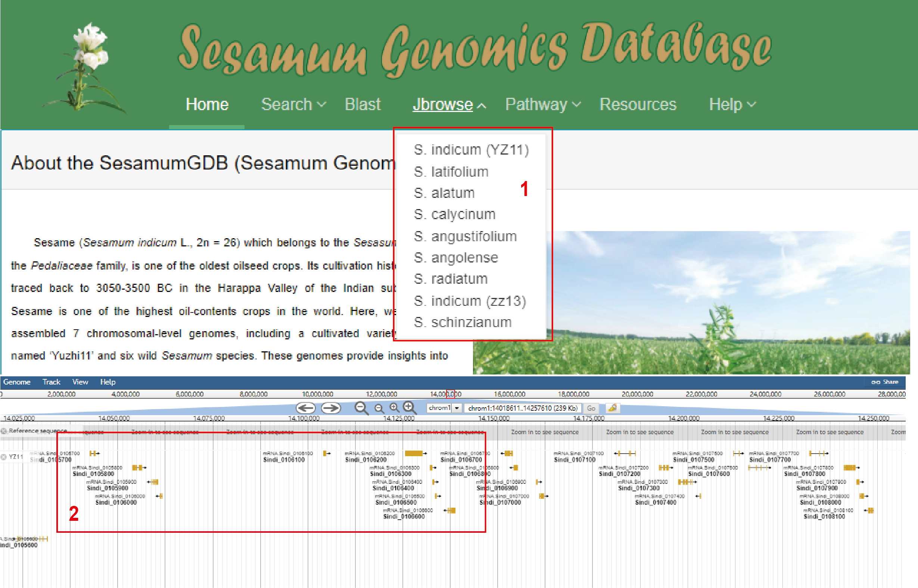
Task: Click the Sindi_0107900 gene label
Action: (817, 488)
